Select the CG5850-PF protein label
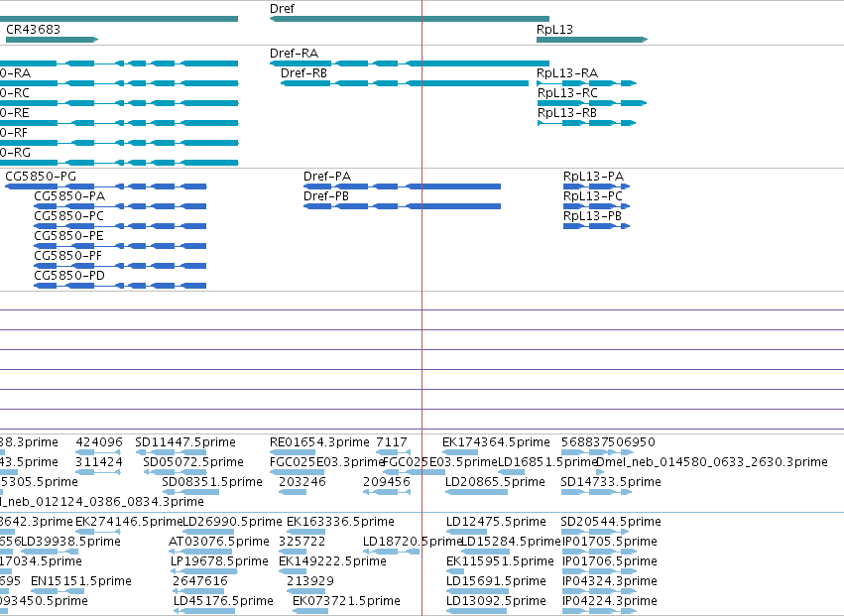 coord(67,256)
